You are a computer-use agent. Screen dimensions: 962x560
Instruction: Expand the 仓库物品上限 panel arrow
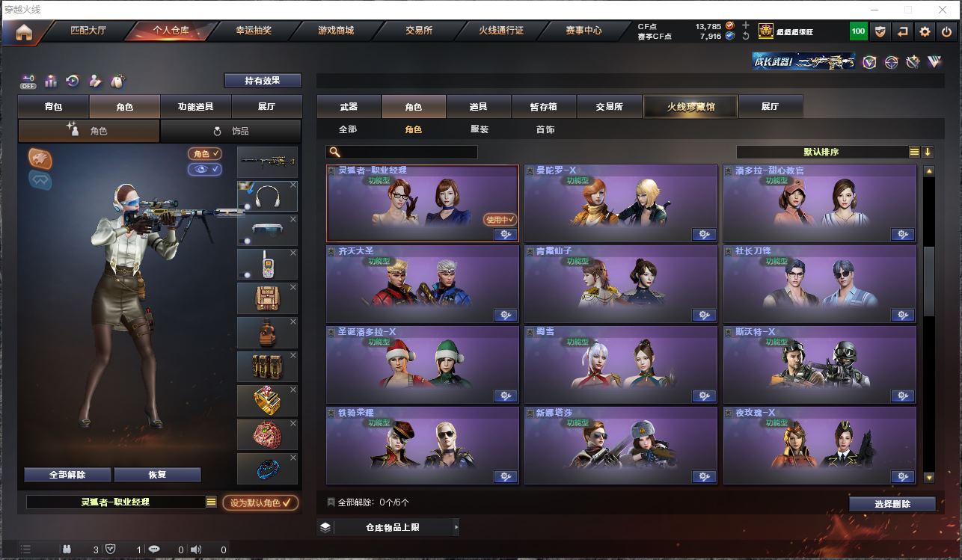coord(456,527)
